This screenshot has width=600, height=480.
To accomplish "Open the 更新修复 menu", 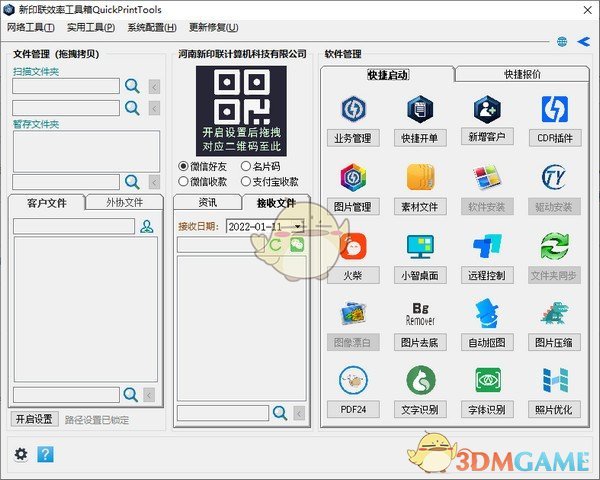I will (214, 28).
